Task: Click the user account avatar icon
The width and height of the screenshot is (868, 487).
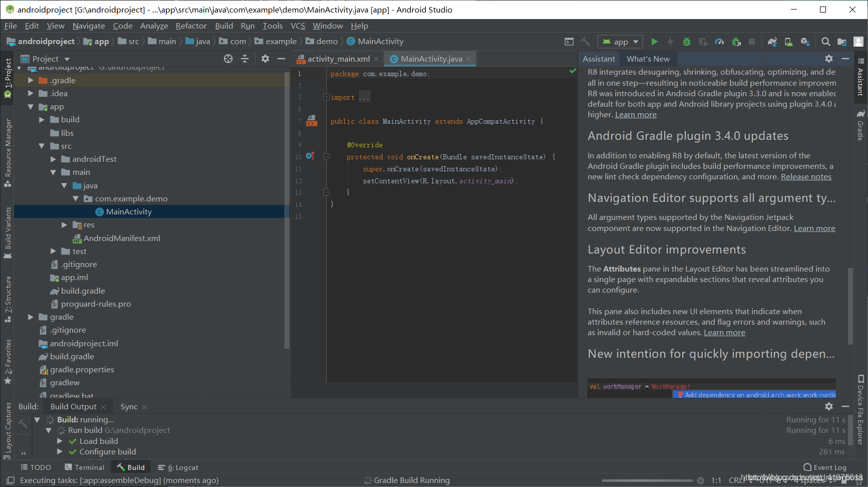Action: pyautogui.click(x=858, y=42)
